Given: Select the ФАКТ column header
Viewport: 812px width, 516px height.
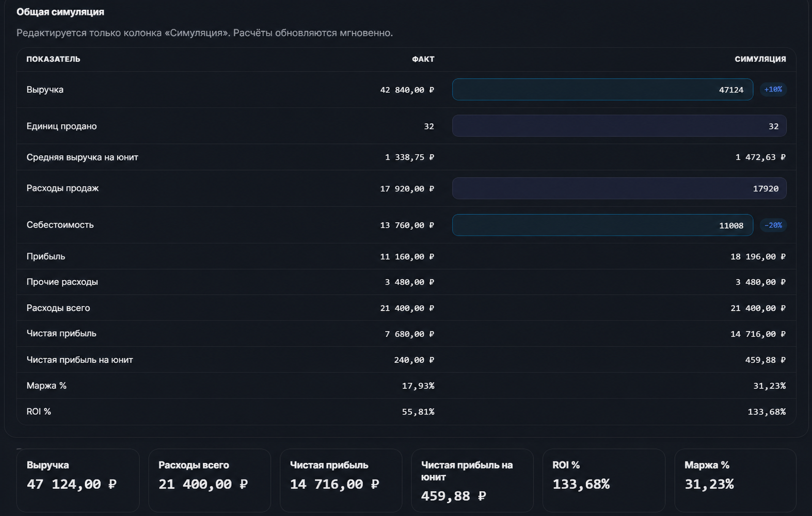Looking at the screenshot, I should coord(423,59).
